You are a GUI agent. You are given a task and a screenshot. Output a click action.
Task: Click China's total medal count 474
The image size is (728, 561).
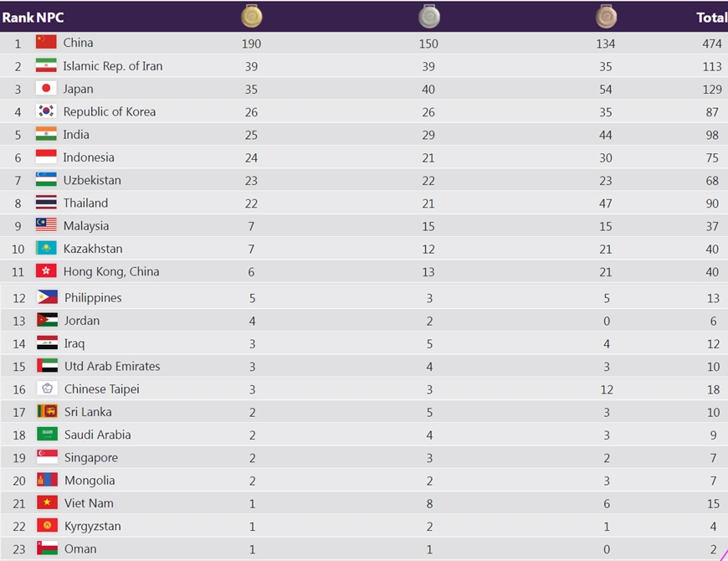(x=712, y=44)
